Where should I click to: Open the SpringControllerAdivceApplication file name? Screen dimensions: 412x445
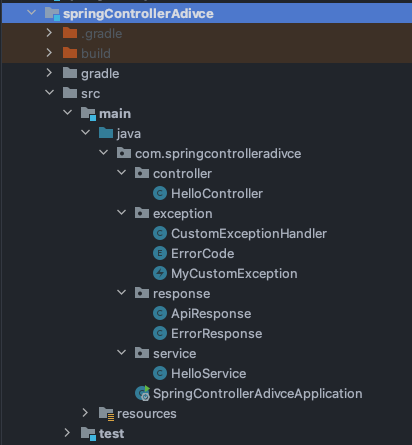258,394
